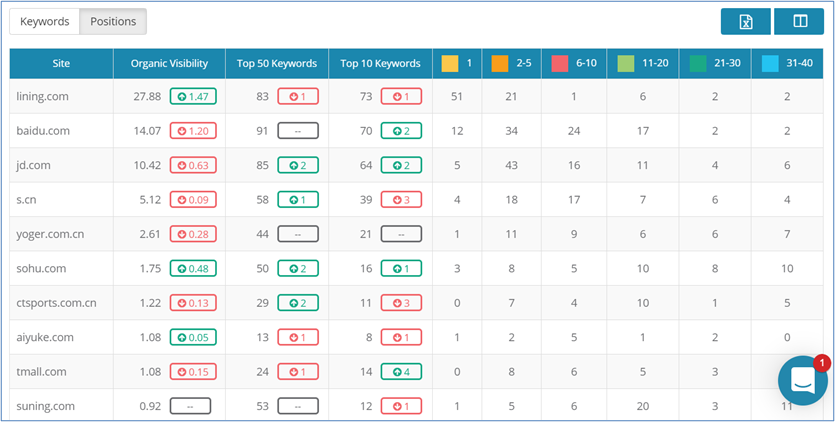Click yoger.com.cn's Top 10 Keywords dash badge
Viewport: 835px width, 422px height.
click(x=402, y=234)
